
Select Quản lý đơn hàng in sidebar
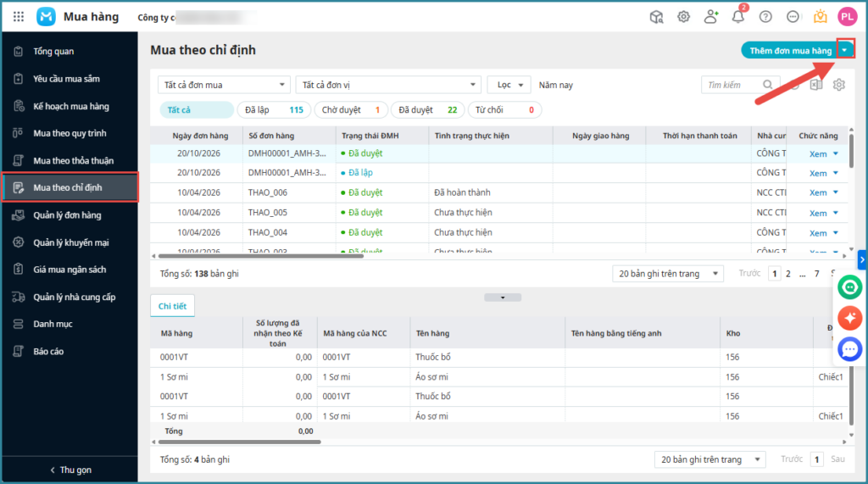pos(67,215)
